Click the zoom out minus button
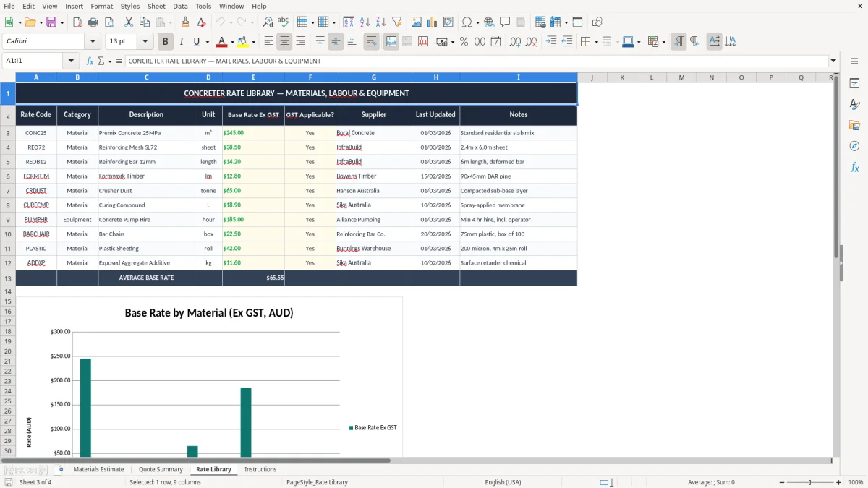 point(782,482)
